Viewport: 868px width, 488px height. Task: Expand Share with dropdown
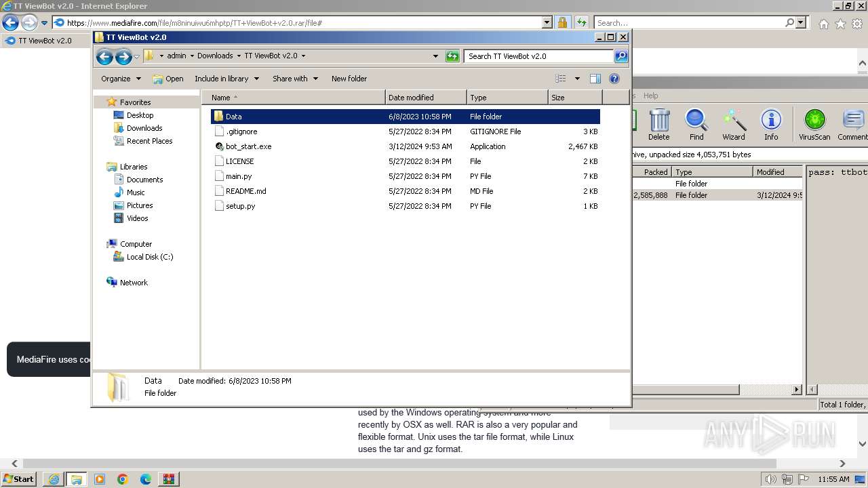coord(295,79)
